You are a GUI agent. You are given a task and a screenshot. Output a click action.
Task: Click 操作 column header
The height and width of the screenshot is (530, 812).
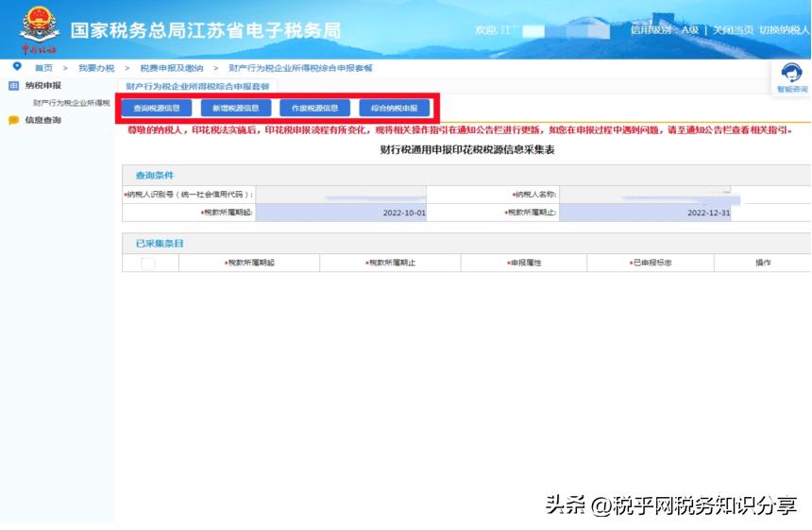coord(763,264)
